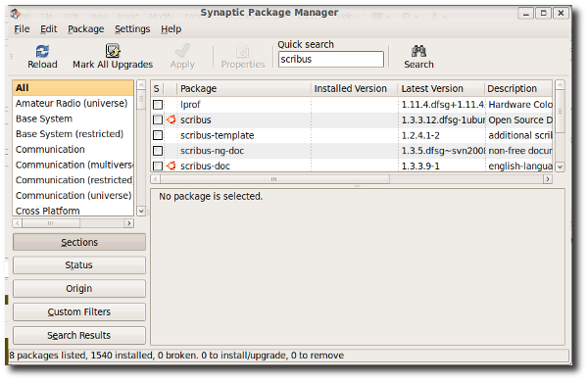Click the package list scroll-left arrow

click(156, 179)
